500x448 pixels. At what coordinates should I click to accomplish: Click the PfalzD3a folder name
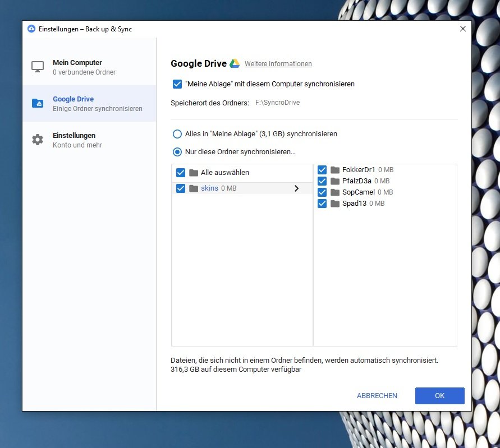pyautogui.click(x=356, y=181)
